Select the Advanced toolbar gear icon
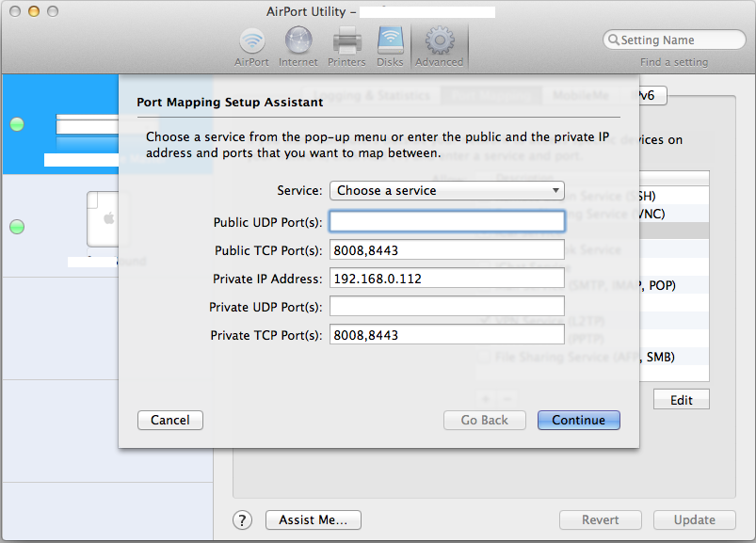The image size is (756, 543). (x=440, y=41)
